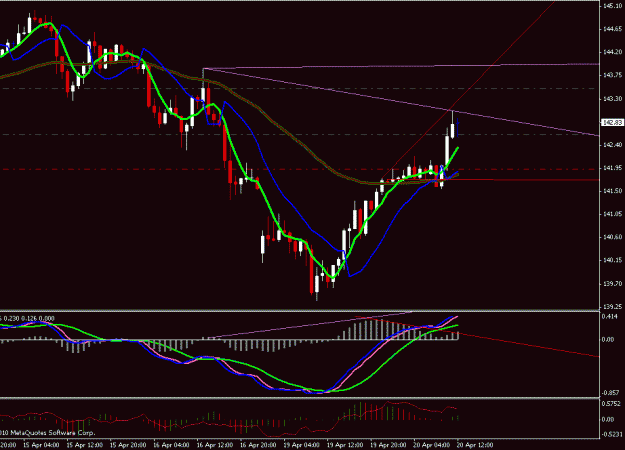Viewport: 625px width, 450px height.
Task: Click the 15 Apr 20:00 time label
Action: click(x=128, y=445)
